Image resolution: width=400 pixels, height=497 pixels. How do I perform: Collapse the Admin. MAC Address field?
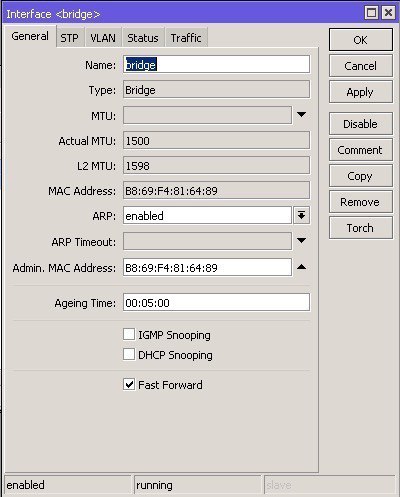(x=301, y=267)
